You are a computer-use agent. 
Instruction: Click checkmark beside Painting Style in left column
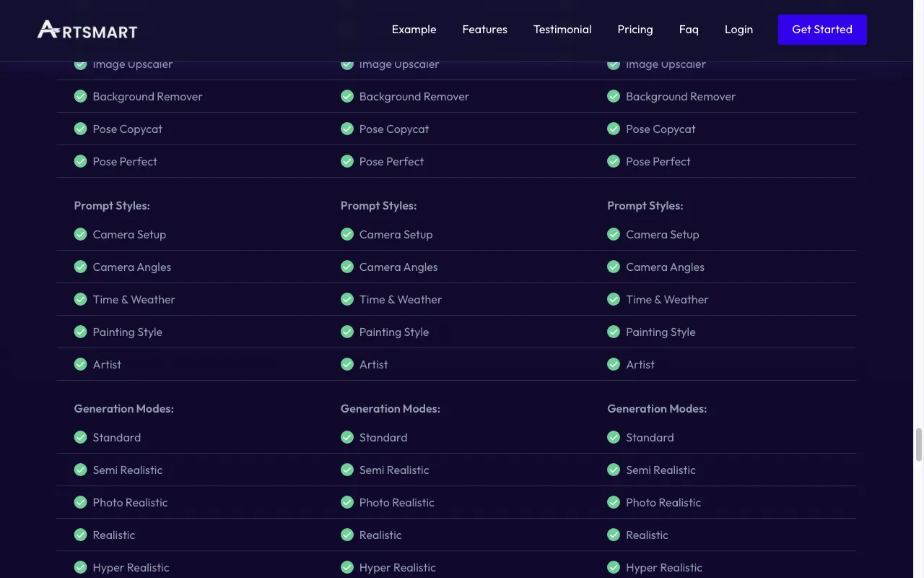coord(80,332)
